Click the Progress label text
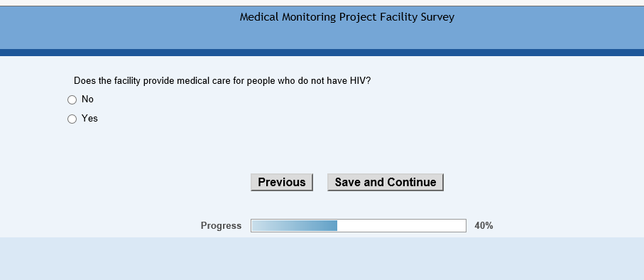The image size is (644, 280). [221, 226]
